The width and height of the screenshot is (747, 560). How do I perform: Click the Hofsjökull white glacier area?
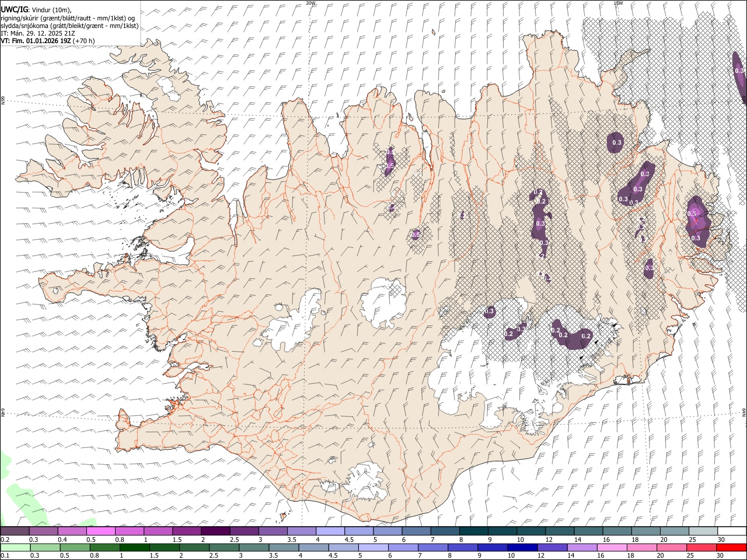point(383,303)
